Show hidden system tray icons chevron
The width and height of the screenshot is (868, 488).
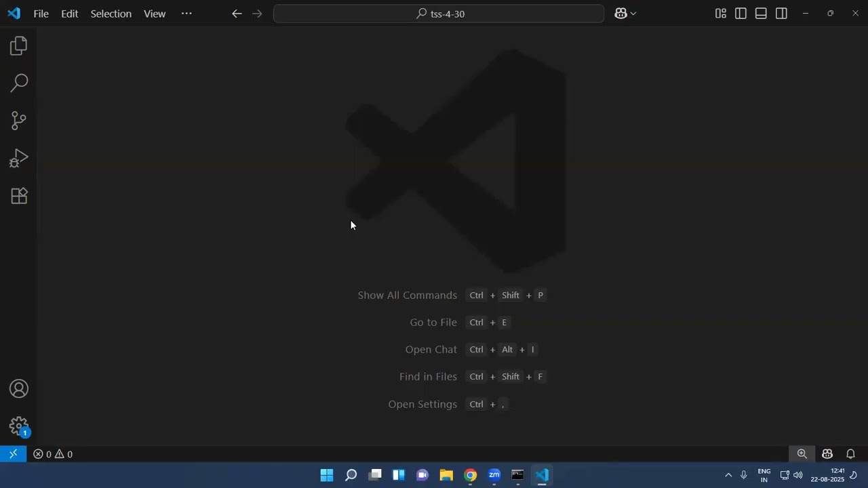[x=728, y=475]
